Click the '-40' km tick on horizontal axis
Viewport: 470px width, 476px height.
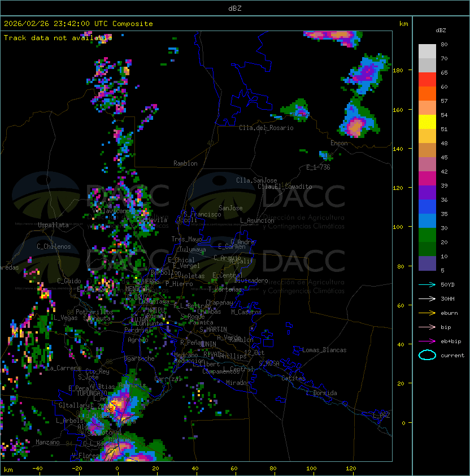(x=37, y=469)
